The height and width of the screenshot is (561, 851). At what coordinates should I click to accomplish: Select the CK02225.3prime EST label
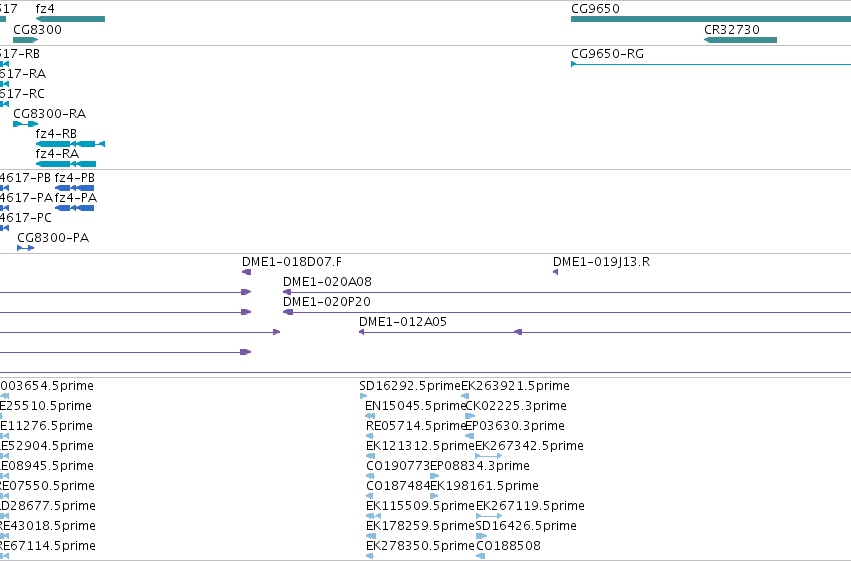pyautogui.click(x=516, y=406)
